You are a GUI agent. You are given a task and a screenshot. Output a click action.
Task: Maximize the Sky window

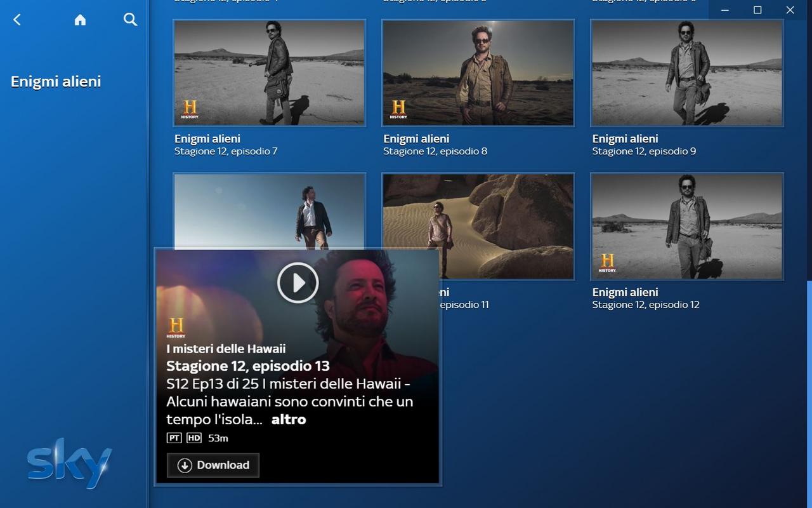point(757,10)
